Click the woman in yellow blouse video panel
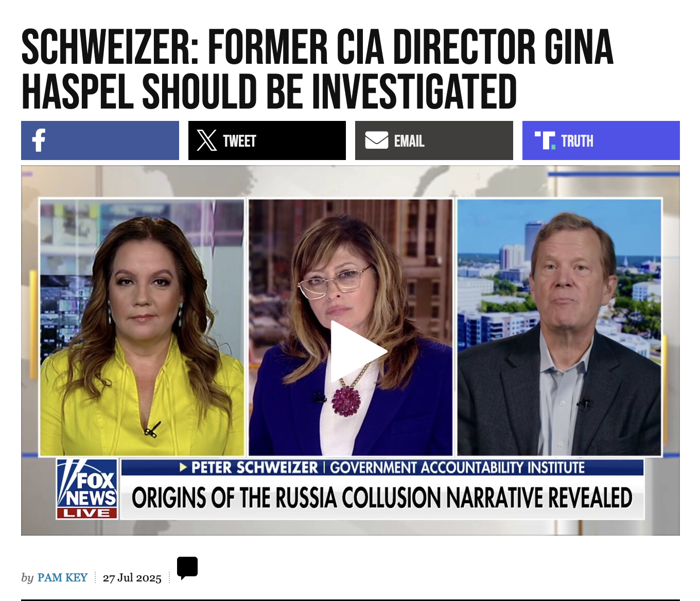Viewport: 700px width, 601px height. click(x=142, y=327)
